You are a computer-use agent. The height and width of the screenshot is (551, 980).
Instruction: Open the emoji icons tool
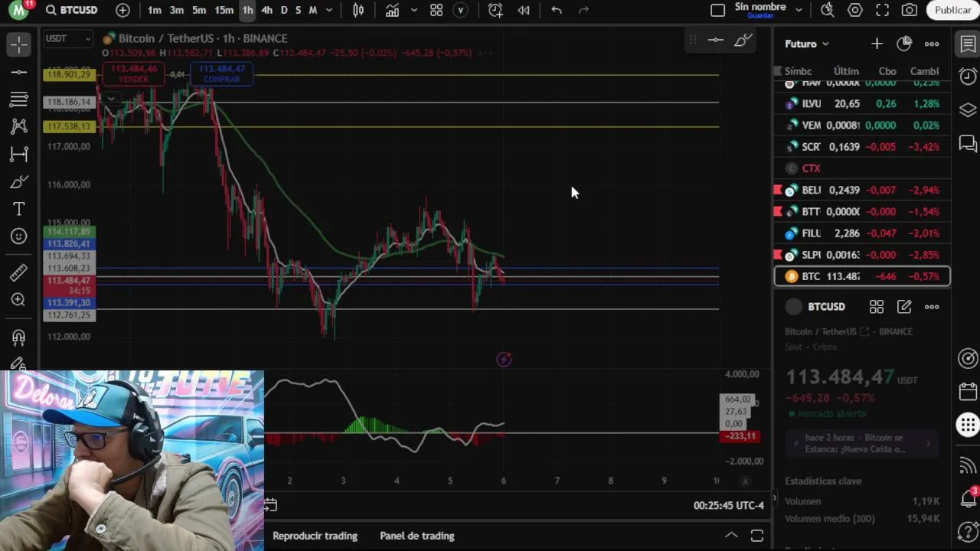pyautogui.click(x=19, y=236)
